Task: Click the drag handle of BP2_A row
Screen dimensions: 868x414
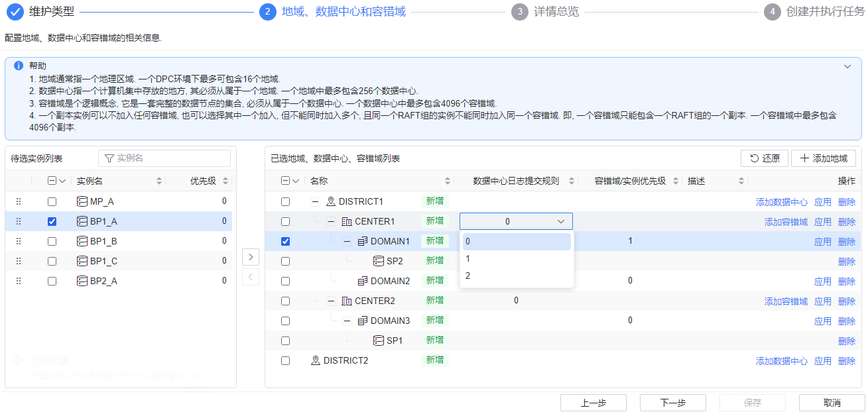Action: pos(19,281)
